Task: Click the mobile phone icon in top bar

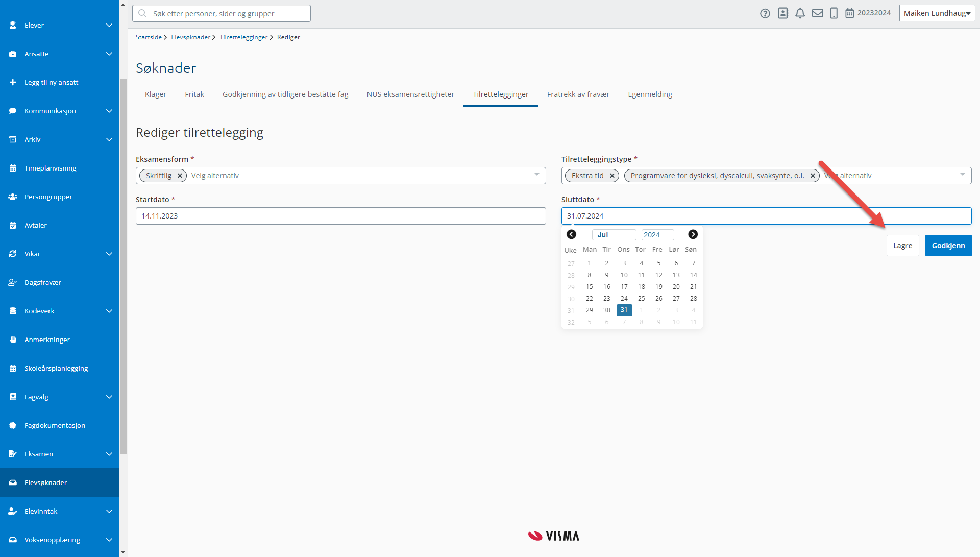Action: click(834, 13)
